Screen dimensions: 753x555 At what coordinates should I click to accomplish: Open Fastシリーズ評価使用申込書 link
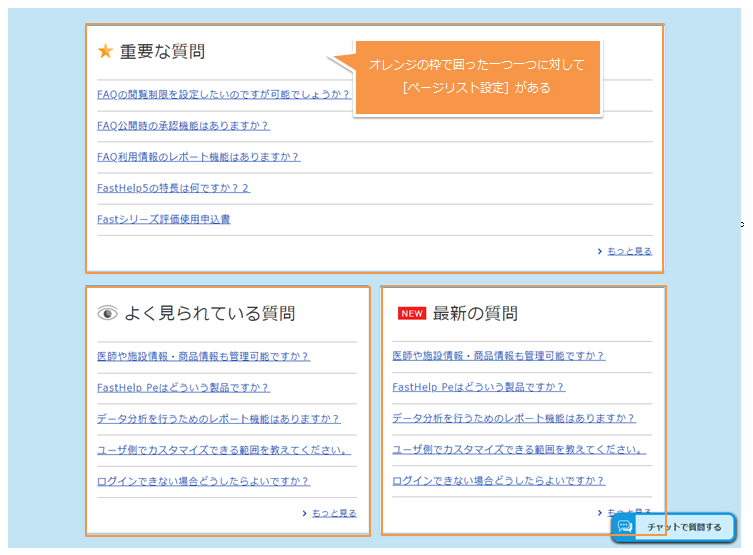coord(163,219)
